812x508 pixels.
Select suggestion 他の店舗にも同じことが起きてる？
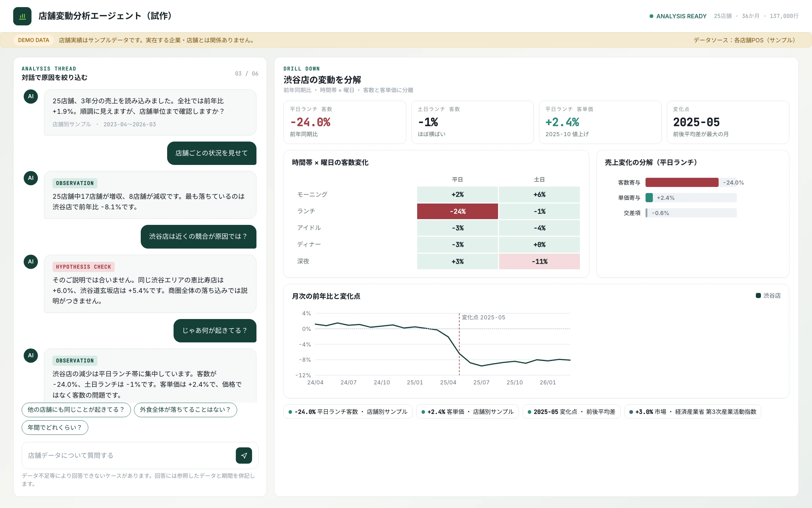pyautogui.click(x=76, y=410)
